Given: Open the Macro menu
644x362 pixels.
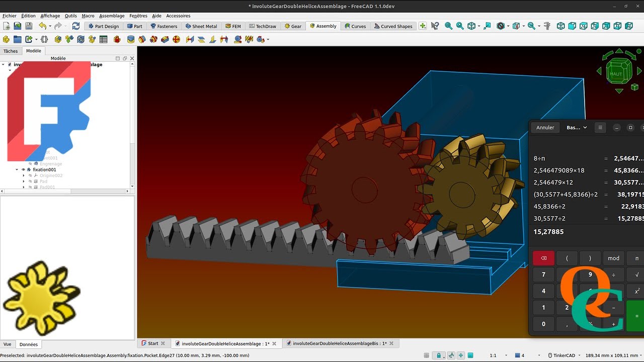Looking at the screenshot, I should click(88, 16).
